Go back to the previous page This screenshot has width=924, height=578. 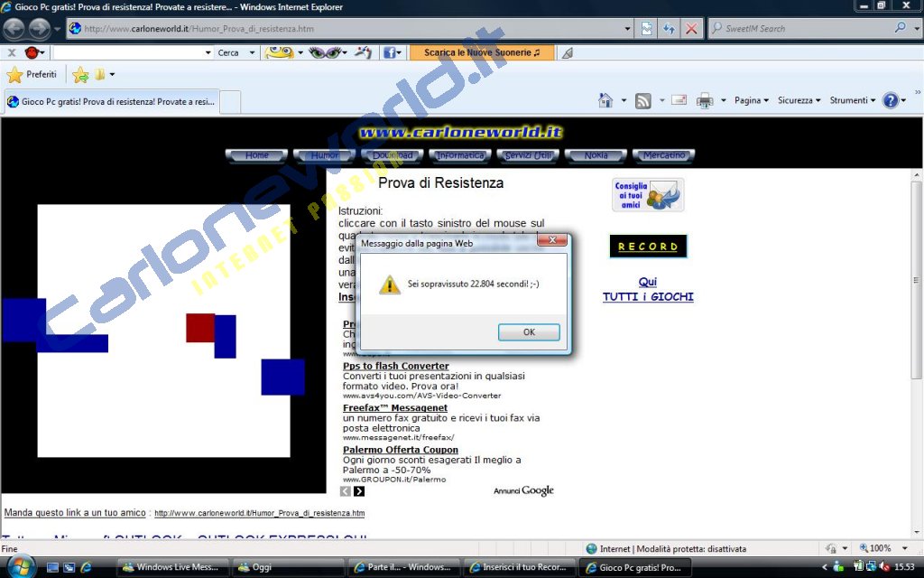14,28
